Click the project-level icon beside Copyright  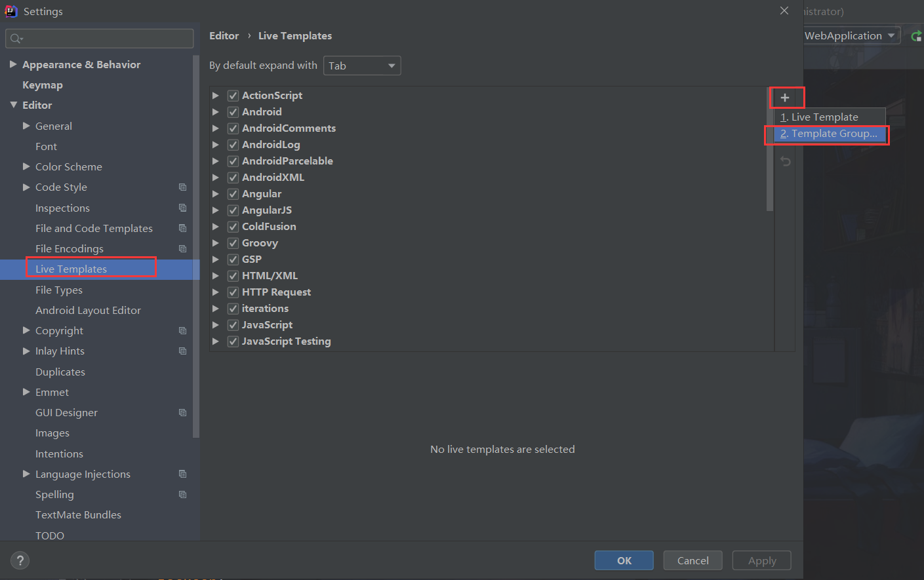click(x=183, y=330)
